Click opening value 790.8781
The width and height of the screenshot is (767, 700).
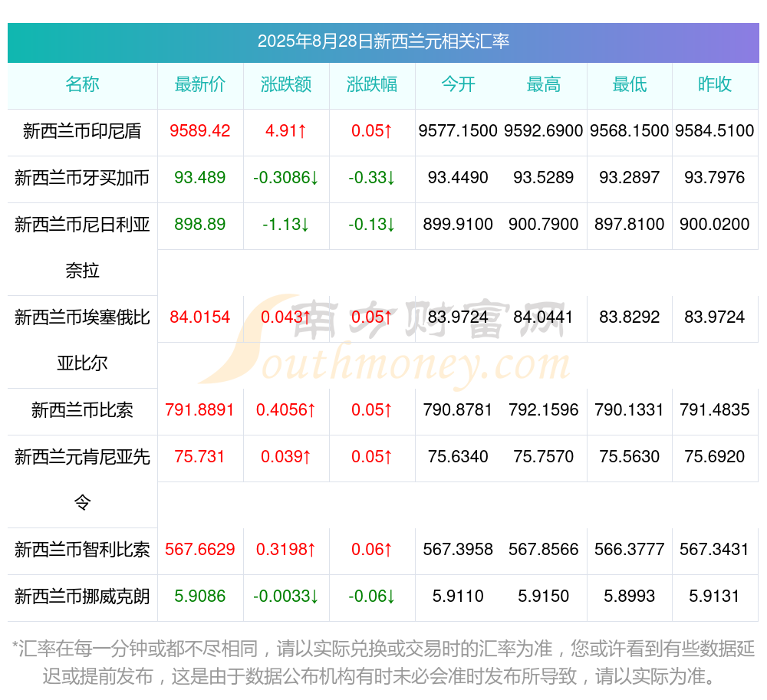pyautogui.click(x=458, y=409)
